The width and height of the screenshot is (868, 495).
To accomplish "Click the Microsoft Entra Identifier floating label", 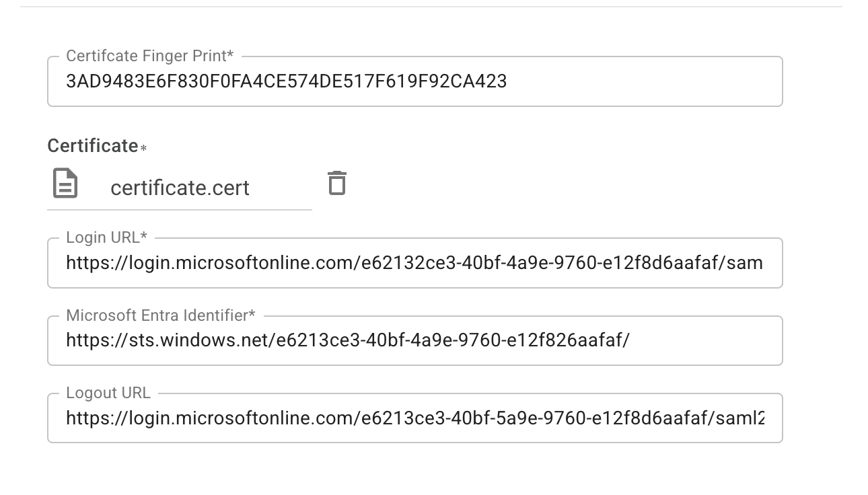I will (160, 315).
